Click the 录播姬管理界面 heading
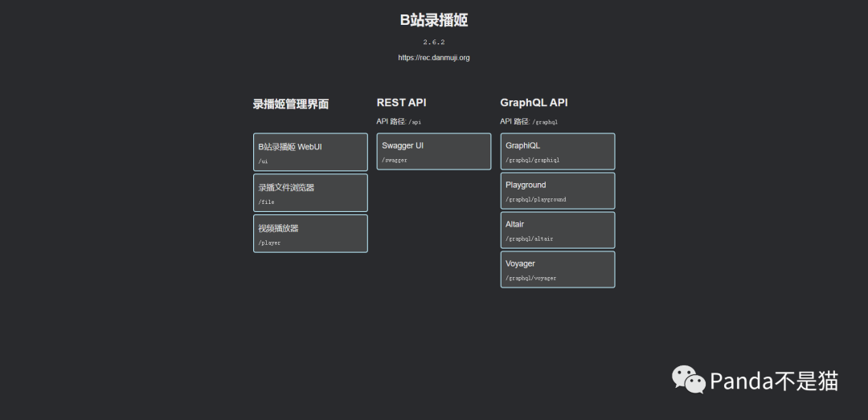868x420 pixels. (x=291, y=104)
